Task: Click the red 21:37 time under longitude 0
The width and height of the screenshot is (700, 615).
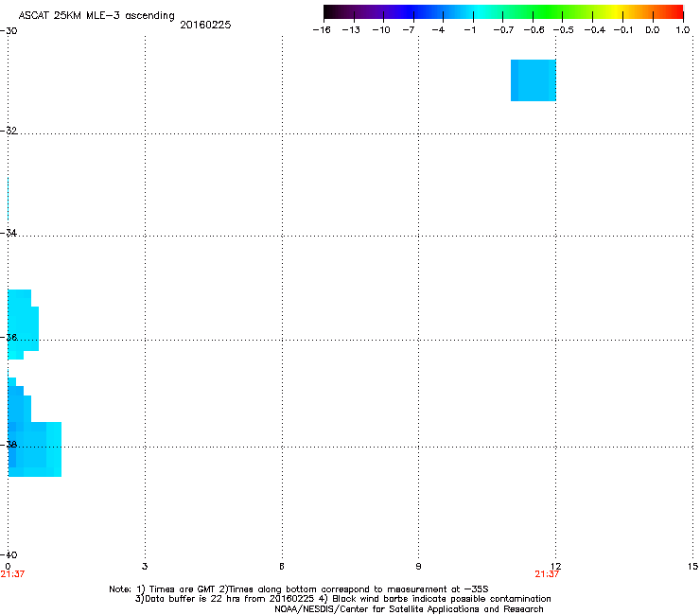Action: click(12, 574)
